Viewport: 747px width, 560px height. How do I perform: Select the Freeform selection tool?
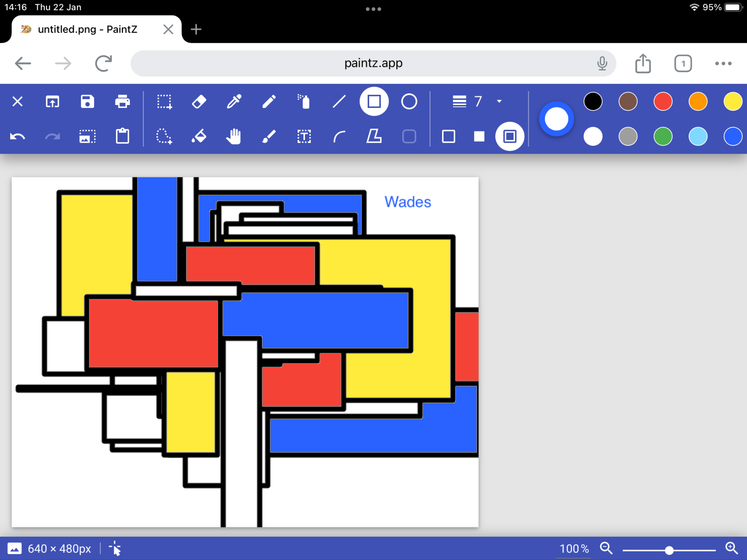coord(164,136)
